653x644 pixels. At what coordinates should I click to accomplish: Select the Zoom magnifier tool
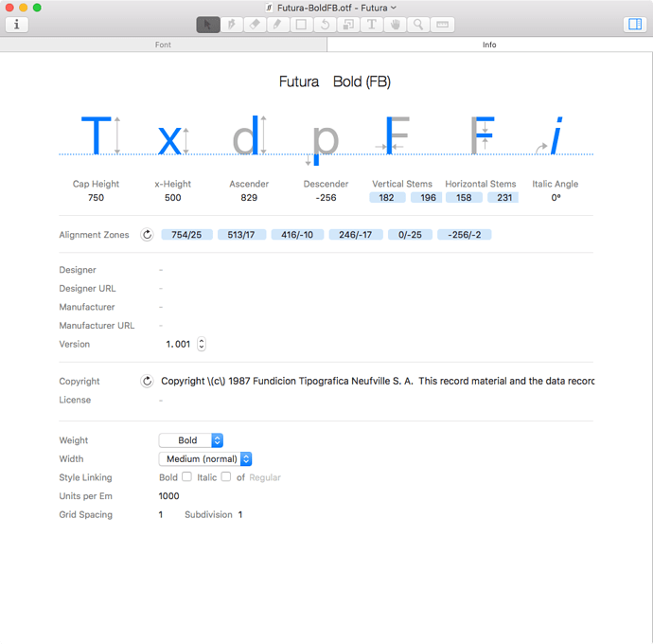[418, 25]
